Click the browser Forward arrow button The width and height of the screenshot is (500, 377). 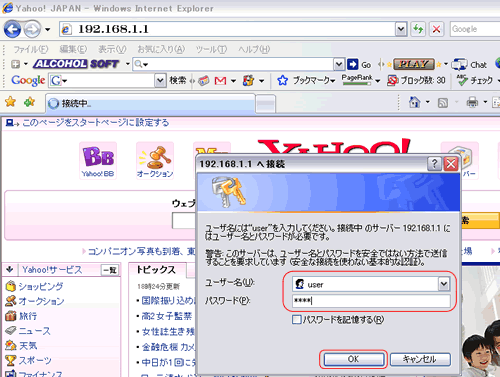(32, 29)
